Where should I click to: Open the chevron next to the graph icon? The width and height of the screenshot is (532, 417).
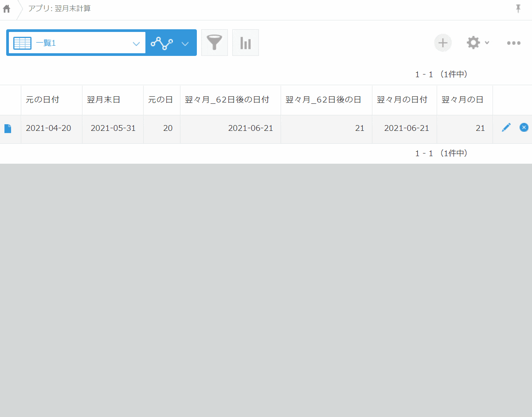click(184, 43)
